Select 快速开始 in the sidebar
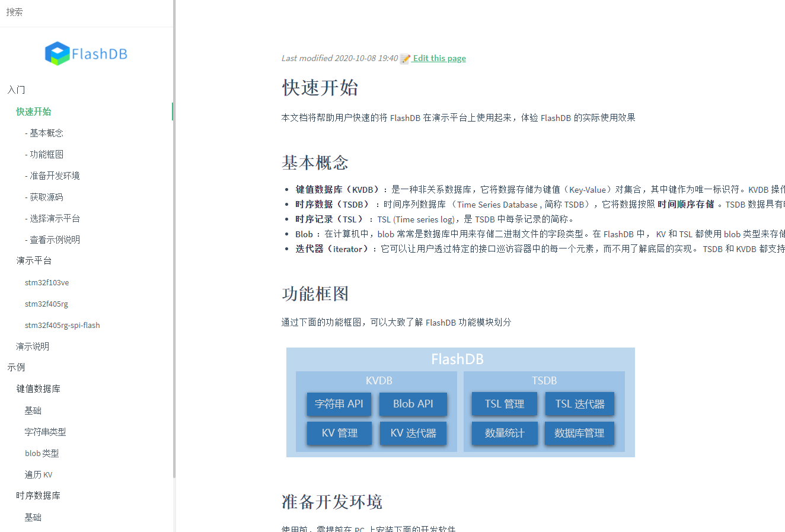This screenshot has width=785, height=532. [x=34, y=112]
